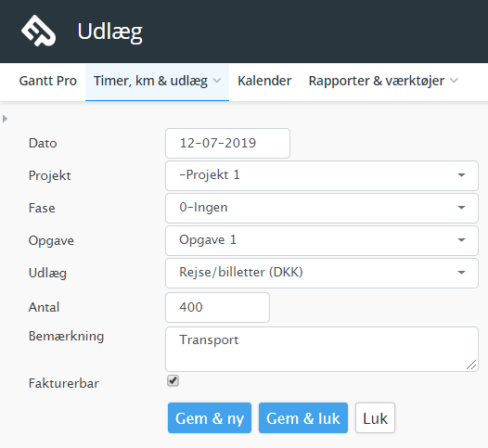Click the EP logo icon in header
The image size is (488, 448).
38,31
